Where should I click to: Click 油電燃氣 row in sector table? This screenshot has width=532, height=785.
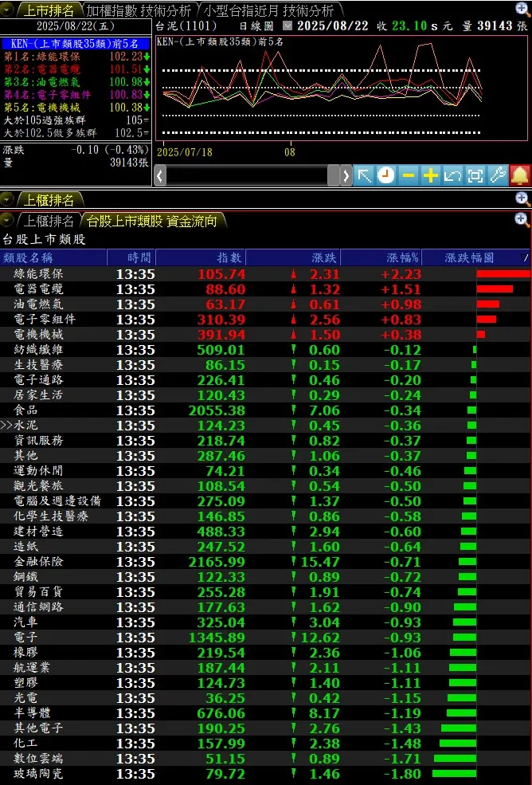click(265, 304)
